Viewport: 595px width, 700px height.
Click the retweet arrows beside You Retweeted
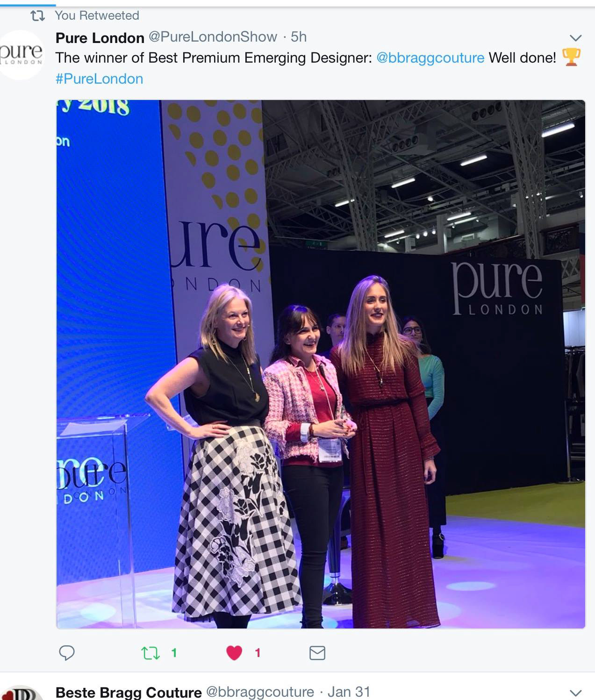(x=37, y=16)
